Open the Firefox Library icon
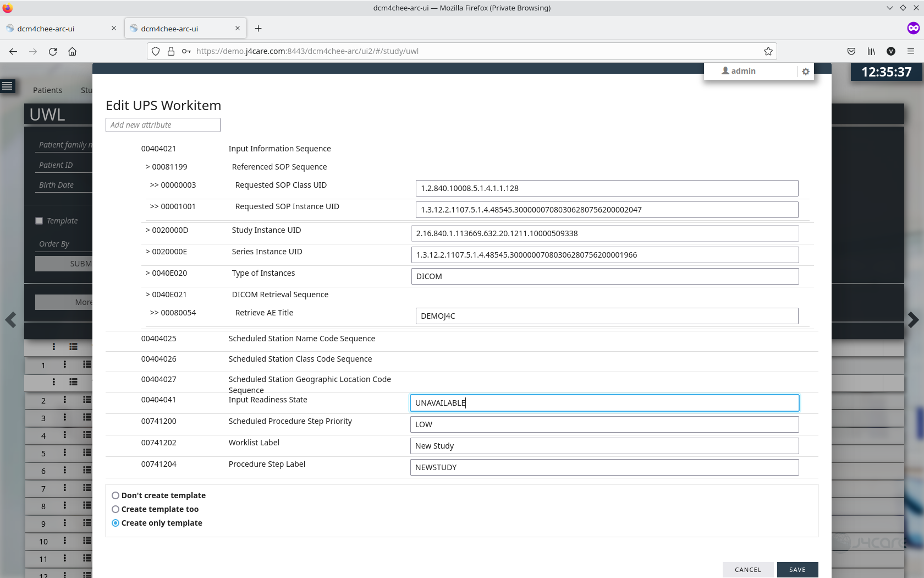924x578 pixels. (871, 51)
